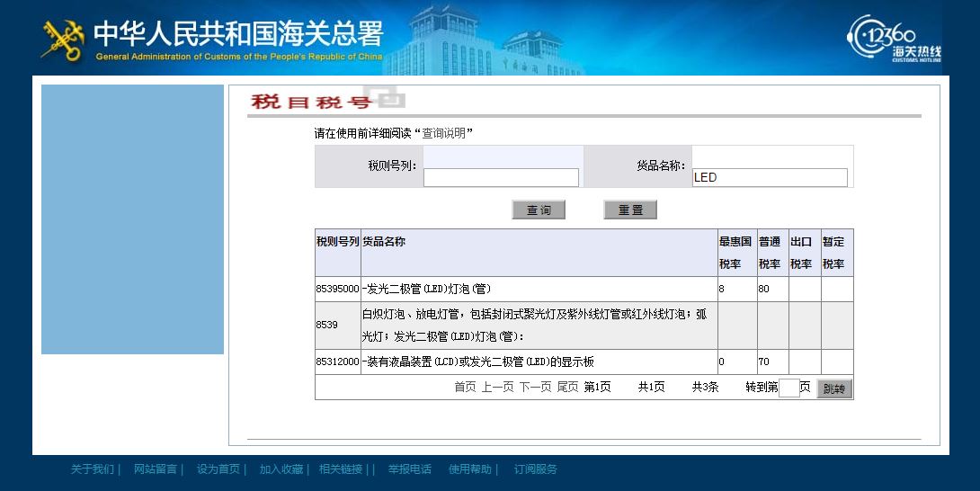Click the 重置 reset button

coord(630,210)
